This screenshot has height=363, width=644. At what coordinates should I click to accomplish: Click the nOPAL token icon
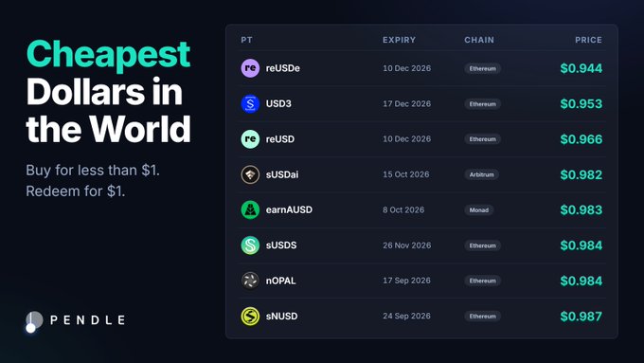[x=250, y=281]
